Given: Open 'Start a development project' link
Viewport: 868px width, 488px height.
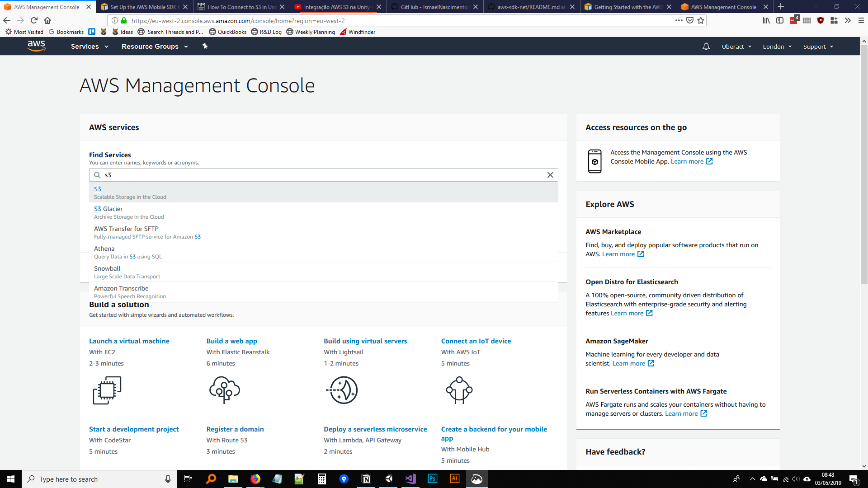Looking at the screenshot, I should (134, 429).
